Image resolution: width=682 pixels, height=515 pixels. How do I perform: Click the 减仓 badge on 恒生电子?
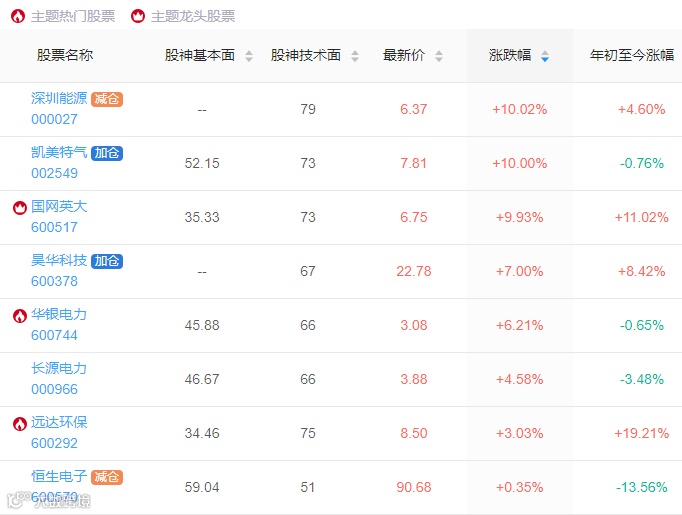tap(107, 477)
